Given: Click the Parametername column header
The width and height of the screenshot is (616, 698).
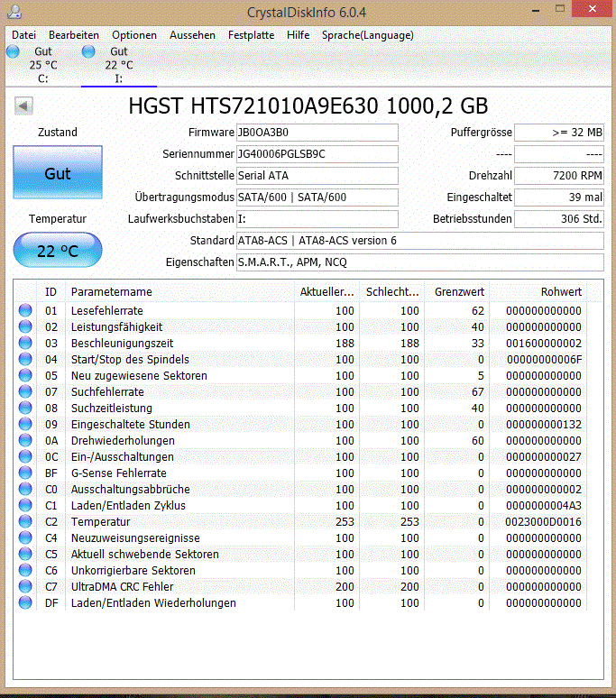Looking at the screenshot, I should click(x=179, y=292).
